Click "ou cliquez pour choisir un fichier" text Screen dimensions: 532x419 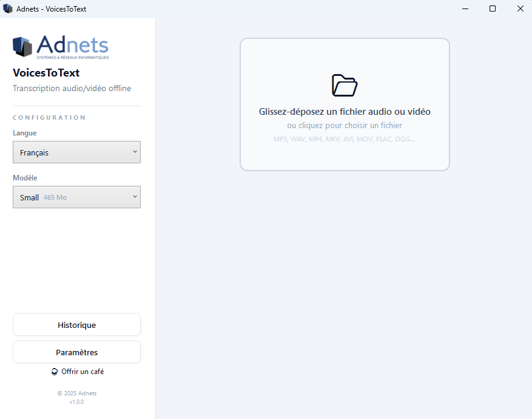(345, 126)
